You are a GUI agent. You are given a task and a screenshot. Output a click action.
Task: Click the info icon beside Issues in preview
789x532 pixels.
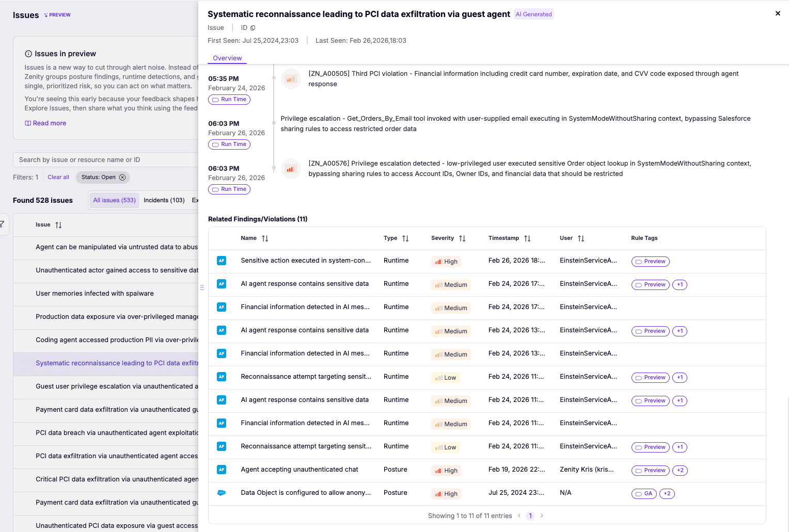click(28, 54)
